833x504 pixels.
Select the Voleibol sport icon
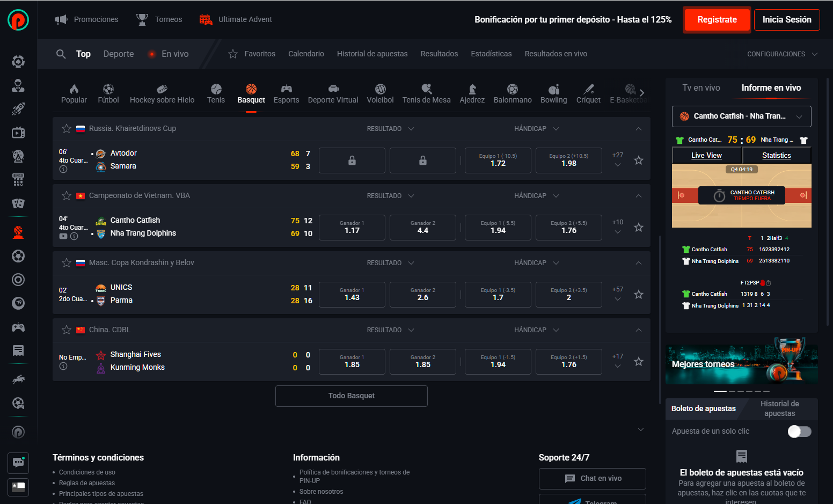pyautogui.click(x=381, y=93)
